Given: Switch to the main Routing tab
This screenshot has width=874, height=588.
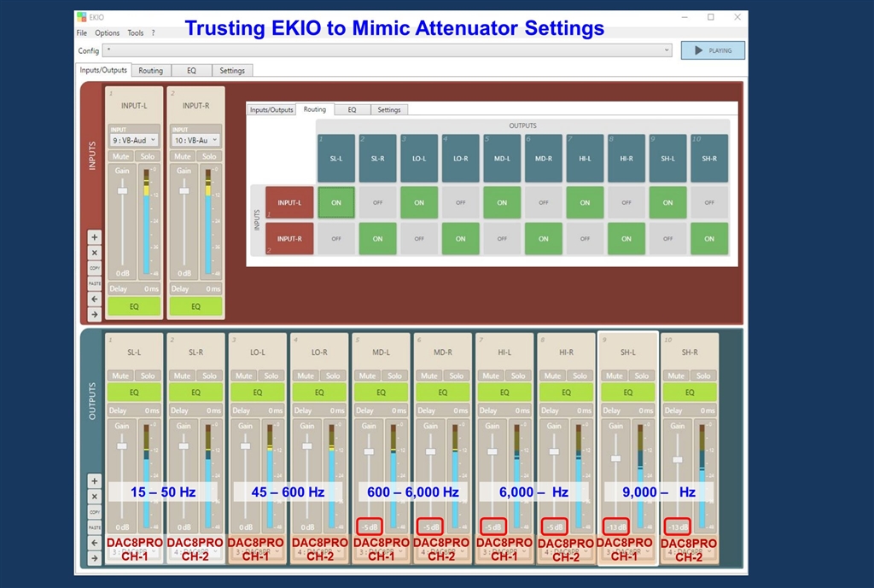Looking at the screenshot, I should click(x=150, y=71).
